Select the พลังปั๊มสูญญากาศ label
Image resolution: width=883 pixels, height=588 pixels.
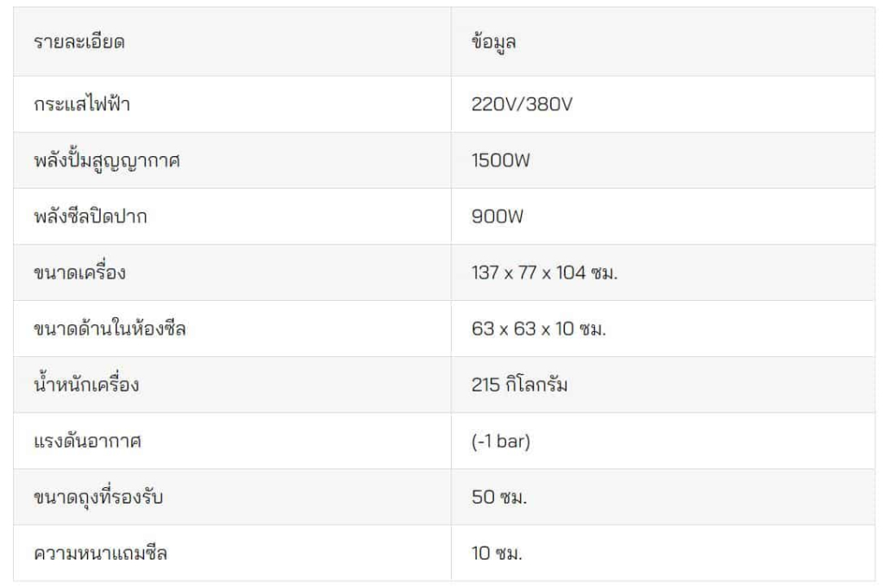(107, 160)
